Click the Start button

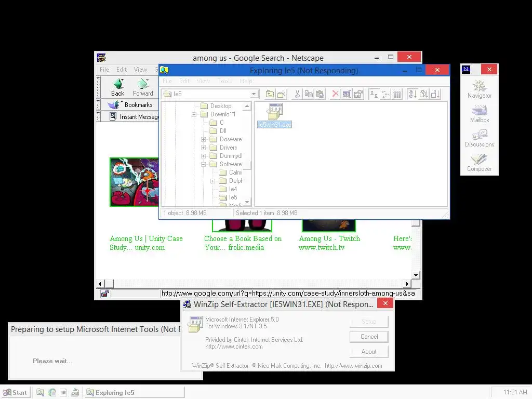pos(16,393)
